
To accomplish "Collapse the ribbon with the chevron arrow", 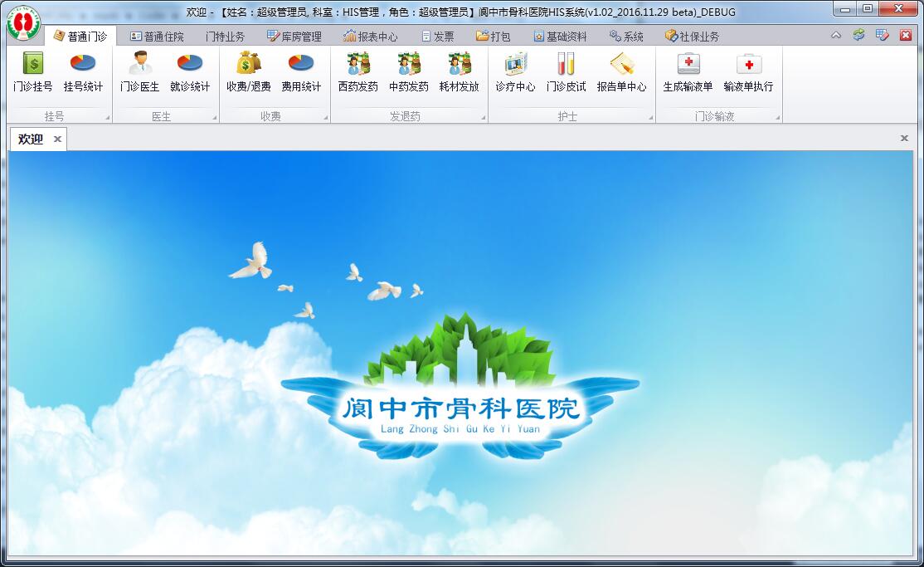I will (x=836, y=36).
